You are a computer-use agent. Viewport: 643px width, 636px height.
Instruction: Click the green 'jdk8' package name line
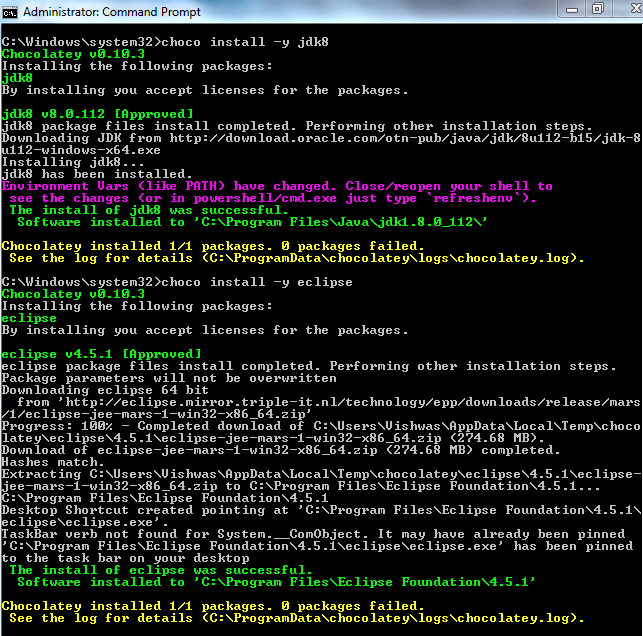click(x=17, y=78)
